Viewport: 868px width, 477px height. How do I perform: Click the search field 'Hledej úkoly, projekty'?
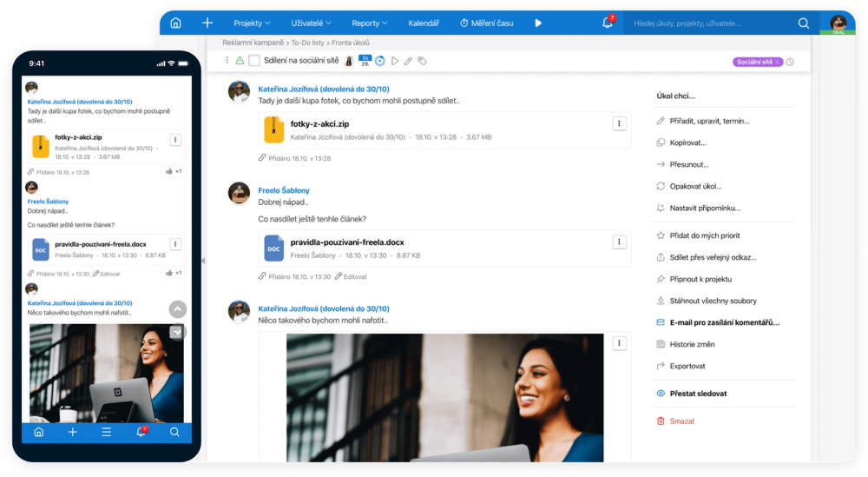(x=712, y=23)
